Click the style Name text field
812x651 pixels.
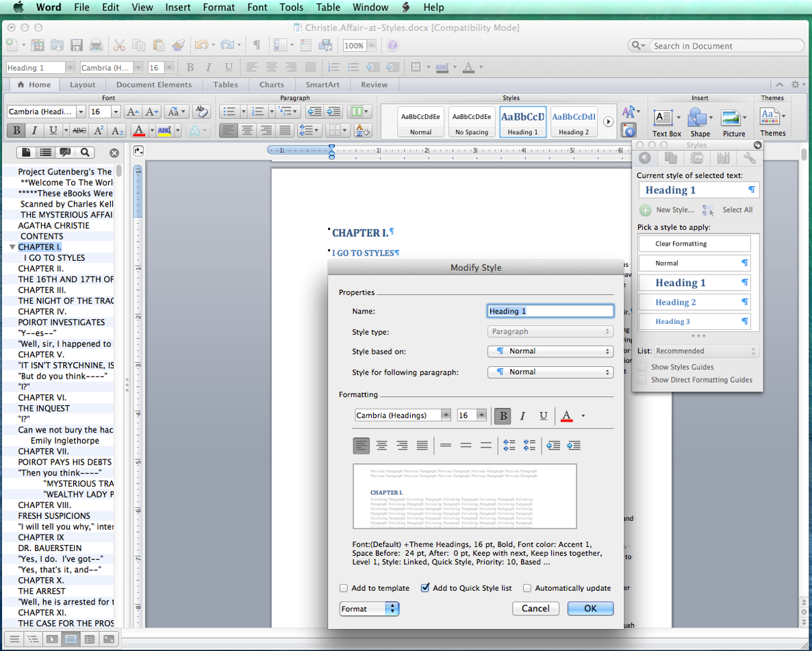click(550, 311)
